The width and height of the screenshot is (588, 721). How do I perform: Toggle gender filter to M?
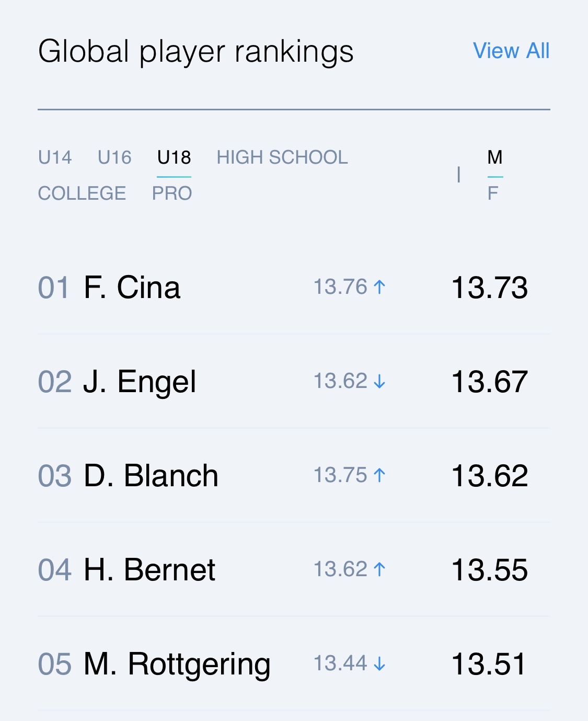click(x=495, y=157)
